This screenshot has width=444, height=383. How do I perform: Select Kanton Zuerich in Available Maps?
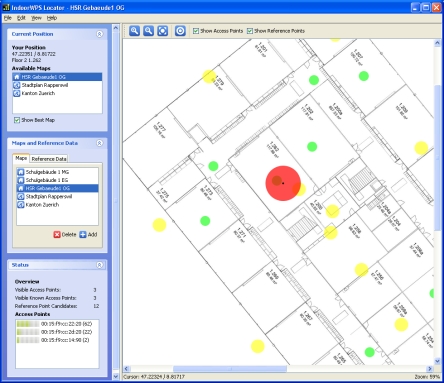pos(57,93)
